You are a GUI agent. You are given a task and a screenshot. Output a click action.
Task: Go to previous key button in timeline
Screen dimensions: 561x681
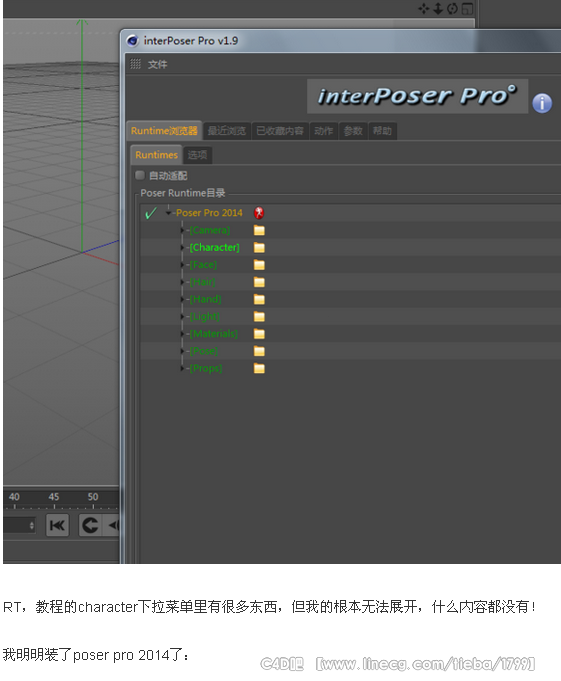click(113, 526)
